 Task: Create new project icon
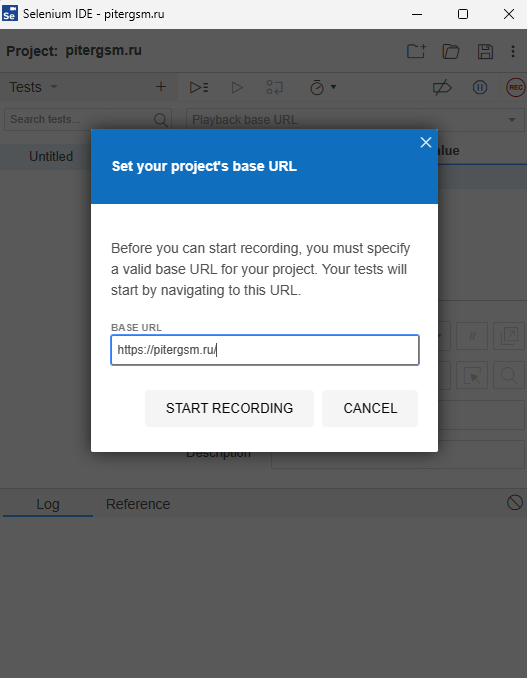coord(416,51)
